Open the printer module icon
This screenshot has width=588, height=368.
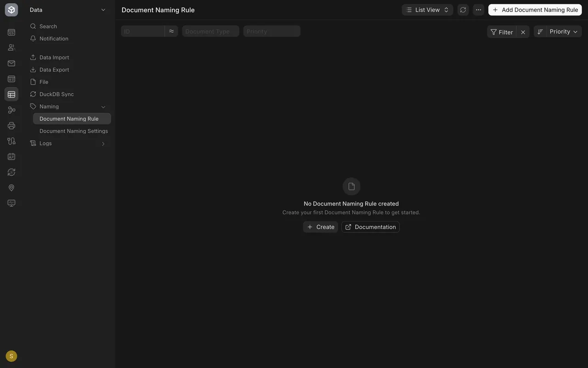pos(11,126)
